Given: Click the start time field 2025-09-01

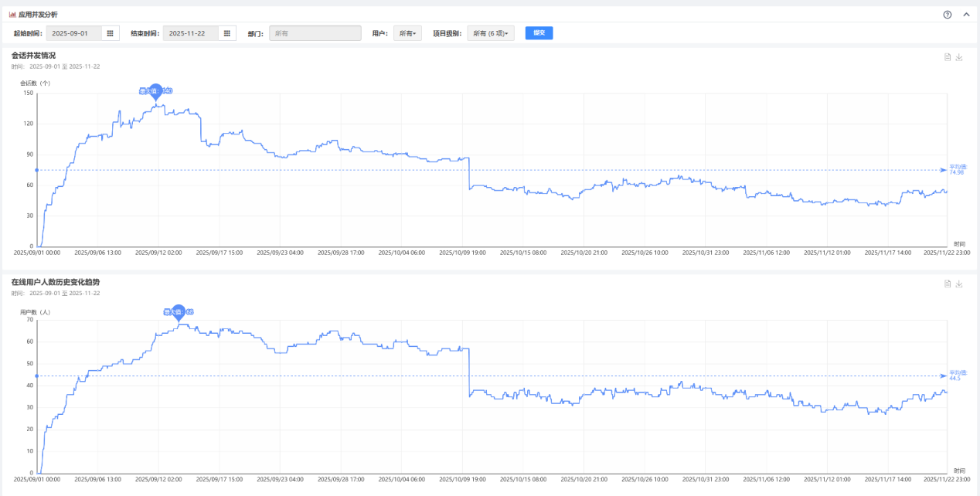Looking at the screenshot, I should click(74, 33).
